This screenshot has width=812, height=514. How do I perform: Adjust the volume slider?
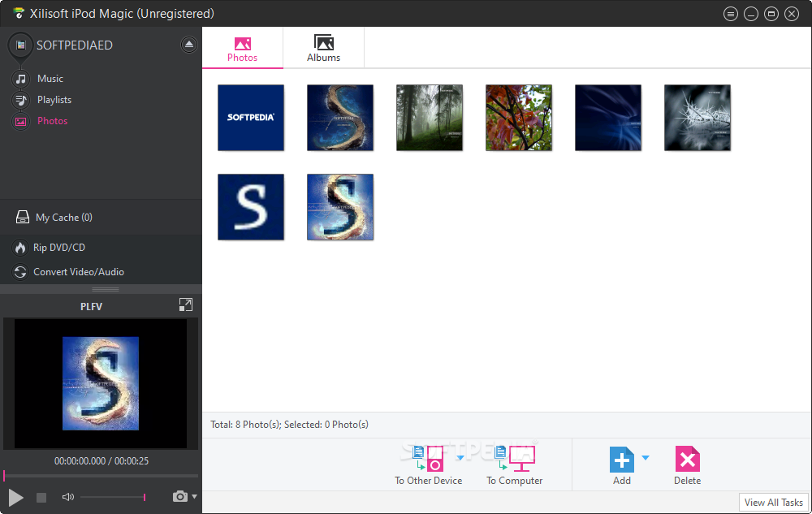click(x=112, y=497)
